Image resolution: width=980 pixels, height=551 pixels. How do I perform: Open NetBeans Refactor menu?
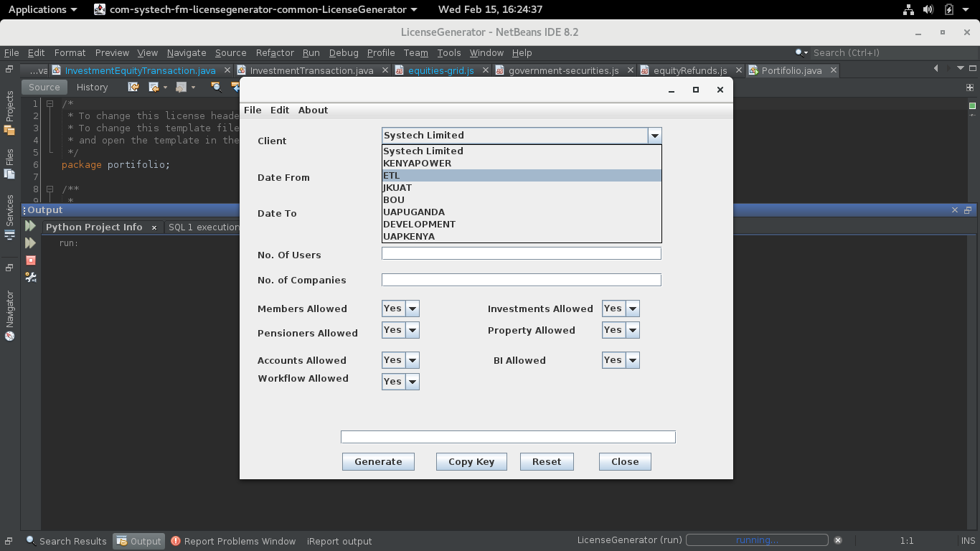point(275,52)
